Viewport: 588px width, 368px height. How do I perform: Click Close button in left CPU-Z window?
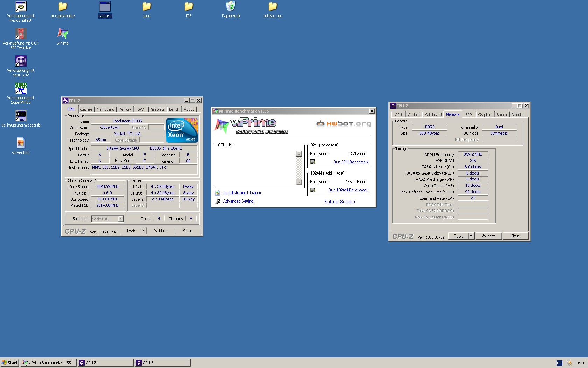click(188, 231)
